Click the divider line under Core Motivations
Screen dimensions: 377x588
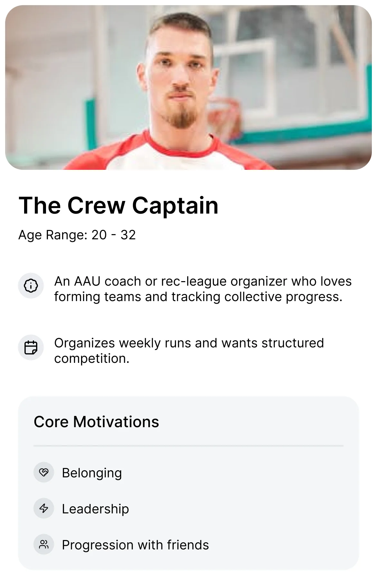click(x=188, y=446)
